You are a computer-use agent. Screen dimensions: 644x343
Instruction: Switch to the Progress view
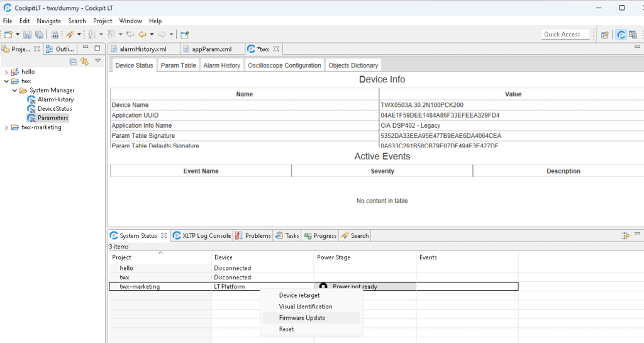pos(320,236)
